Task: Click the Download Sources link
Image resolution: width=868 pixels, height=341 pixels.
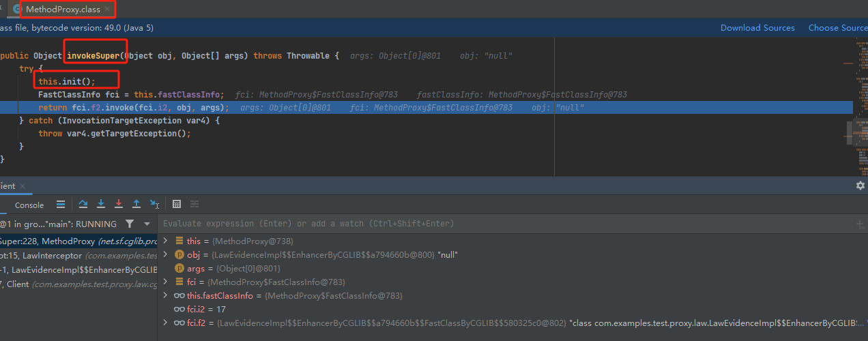Action: 757,28
